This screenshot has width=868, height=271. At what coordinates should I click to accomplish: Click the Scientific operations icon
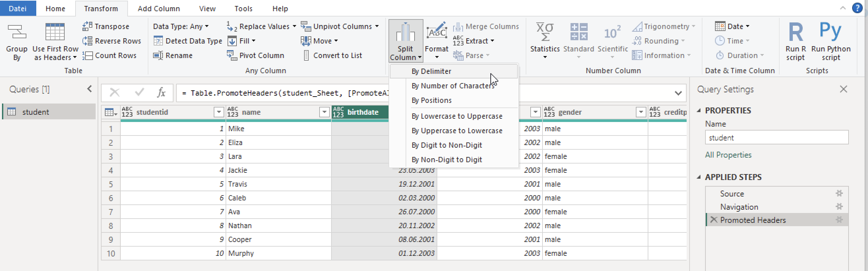pyautogui.click(x=612, y=32)
